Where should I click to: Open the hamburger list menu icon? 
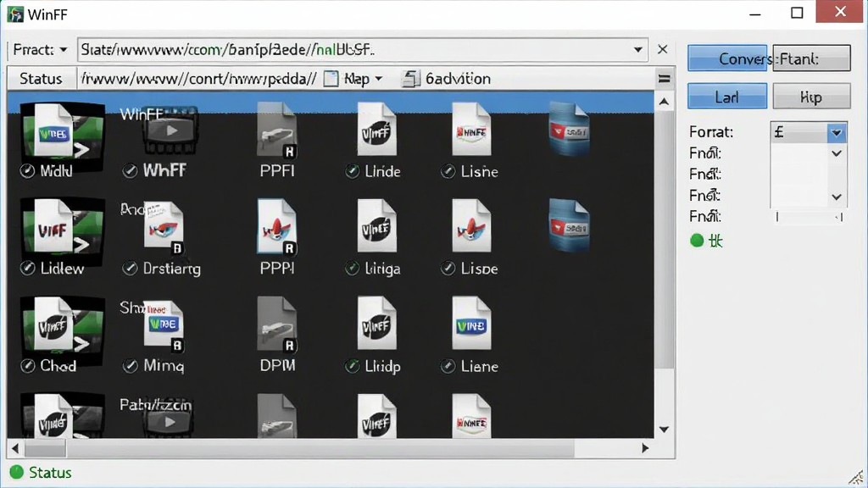[665, 79]
